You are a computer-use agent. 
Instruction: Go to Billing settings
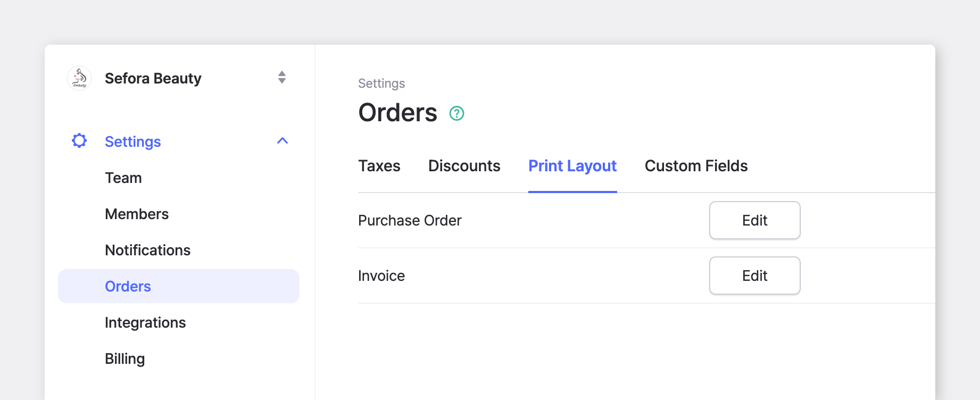tap(125, 359)
